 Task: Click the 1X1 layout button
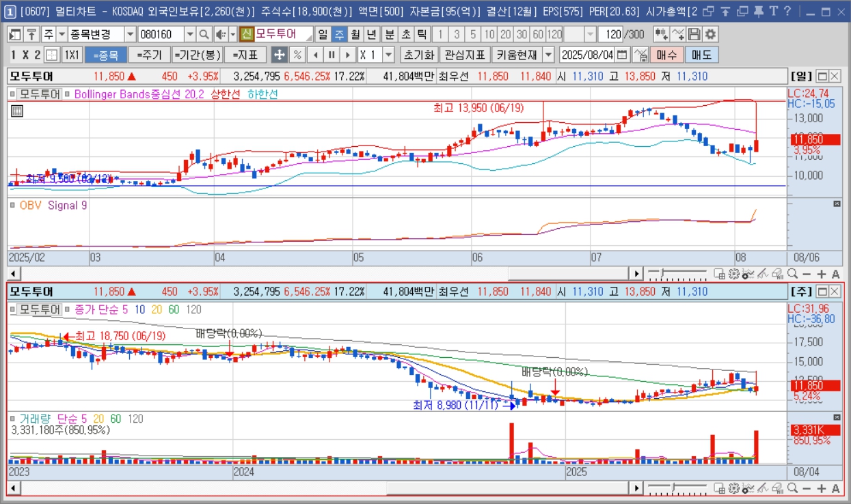pos(72,55)
